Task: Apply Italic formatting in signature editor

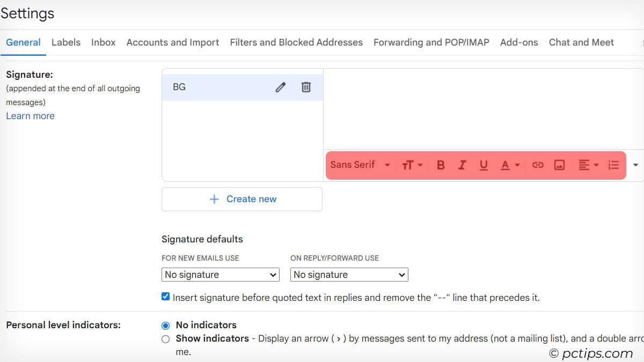Action: tap(462, 165)
